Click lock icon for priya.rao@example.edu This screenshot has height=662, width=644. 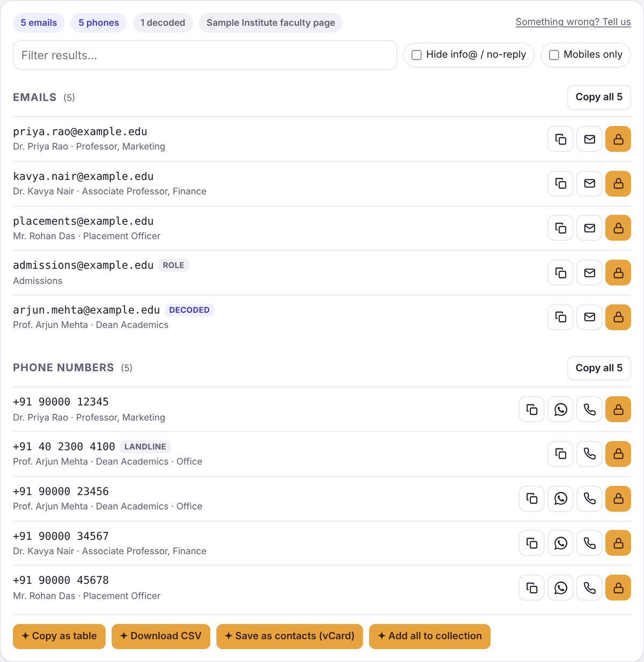[618, 139]
